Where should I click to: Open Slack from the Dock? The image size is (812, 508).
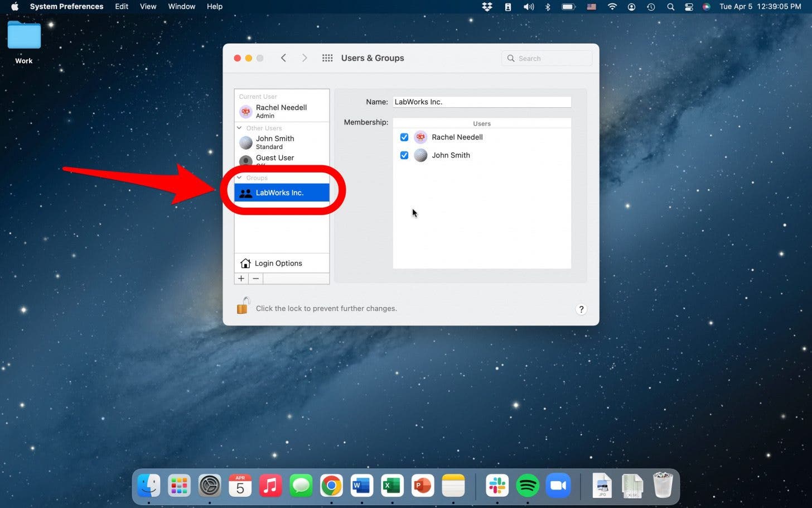coord(496,486)
